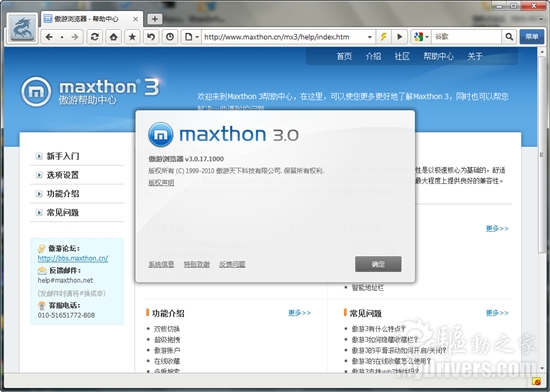Click the 反馈邮件 envelope icon

click(x=42, y=271)
